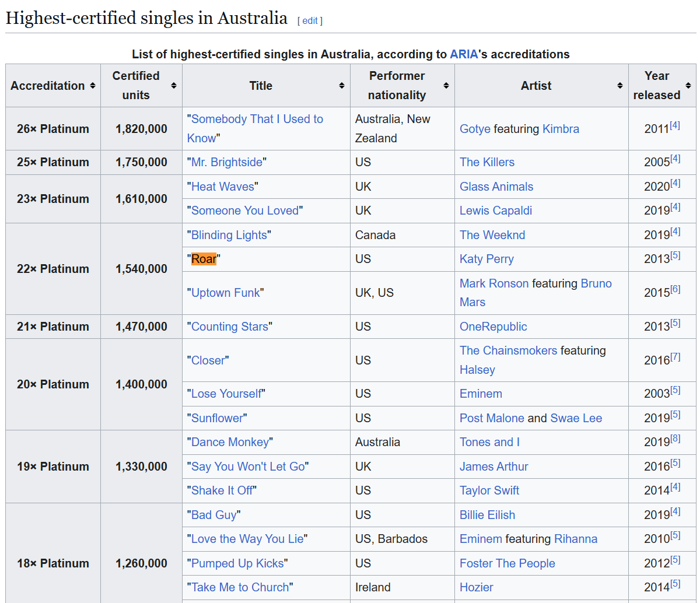Open "Love the Way You Lie" link
Viewport: 700px width, 603px height.
[247, 539]
